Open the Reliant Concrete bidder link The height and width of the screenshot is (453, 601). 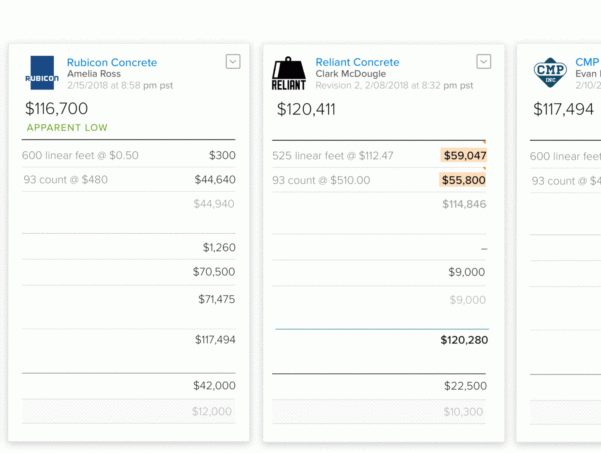coord(357,63)
